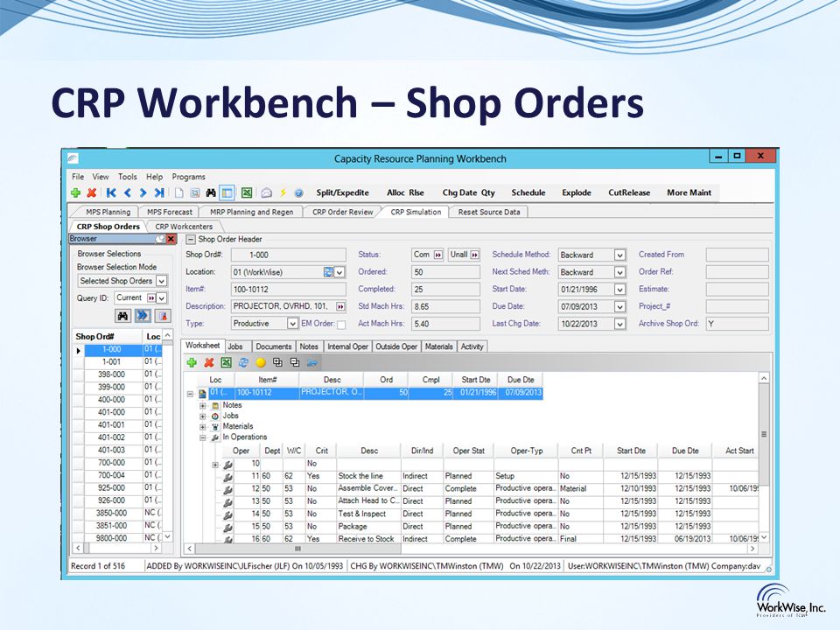
Task: Open the Browser Selection Mode dropdown
Action: coord(161,281)
